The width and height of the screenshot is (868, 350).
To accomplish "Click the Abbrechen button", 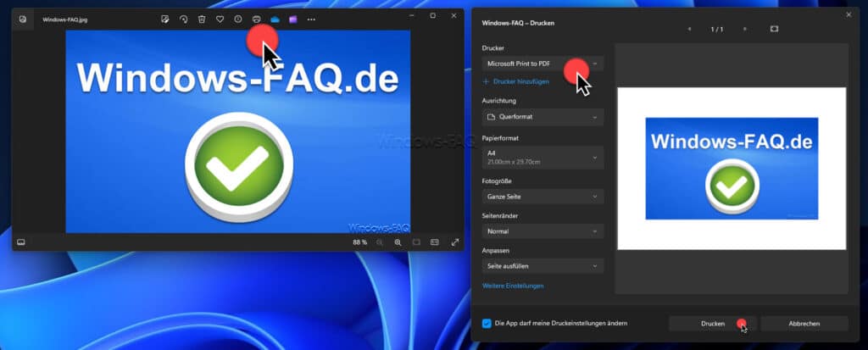I will (x=804, y=324).
